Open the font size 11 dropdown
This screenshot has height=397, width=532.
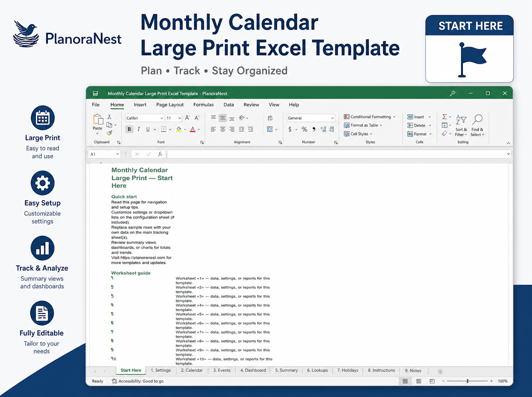[180, 118]
